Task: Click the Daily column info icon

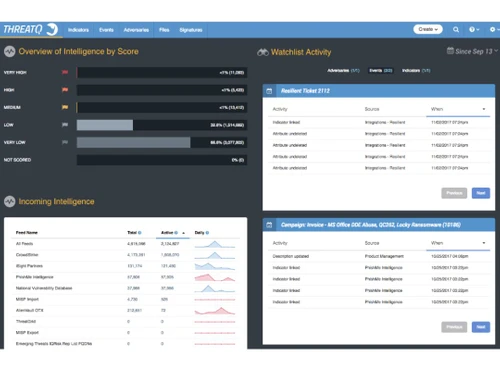Action: [x=207, y=233]
